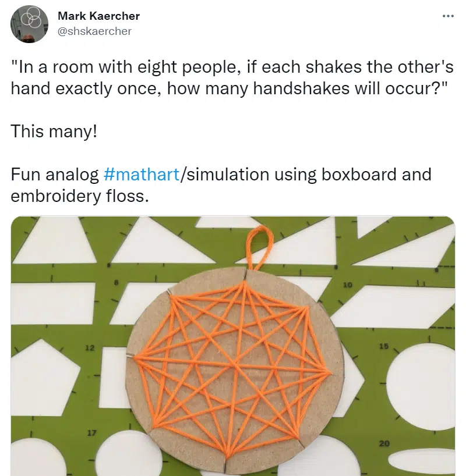Click the number 12 on green template
Screen dimensions: 466x476
(x=89, y=347)
